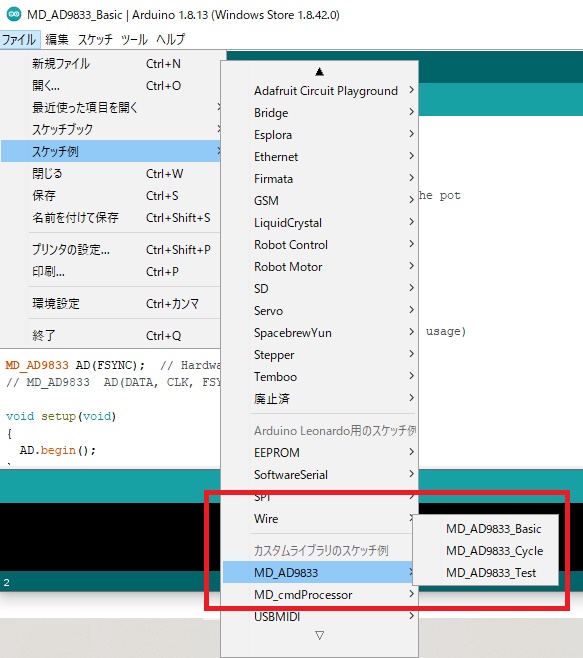Open the スケッチ menu in menu bar
583x658 pixels.
coord(95,39)
